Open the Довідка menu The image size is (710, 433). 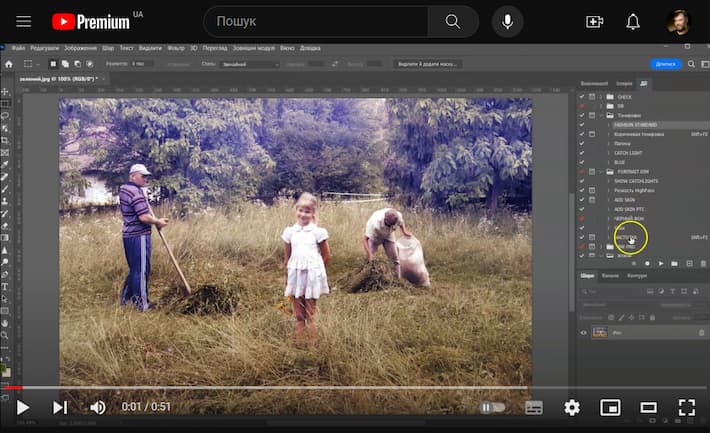[310, 48]
